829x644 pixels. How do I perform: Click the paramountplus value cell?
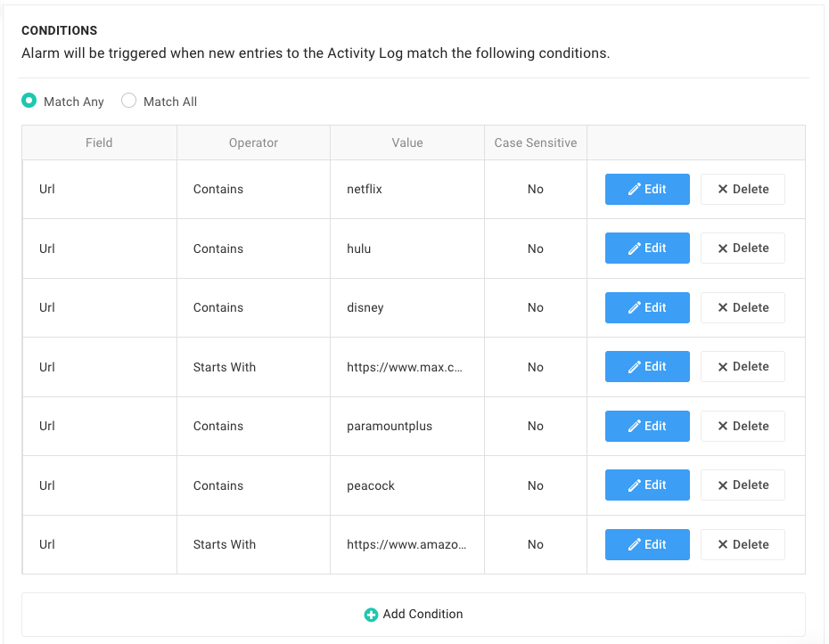(407, 426)
